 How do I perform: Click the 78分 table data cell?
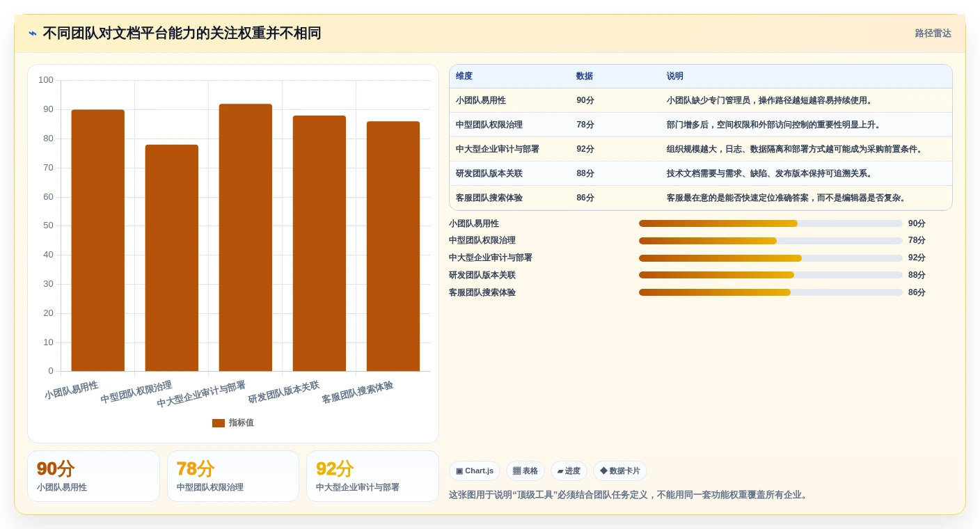(x=585, y=125)
